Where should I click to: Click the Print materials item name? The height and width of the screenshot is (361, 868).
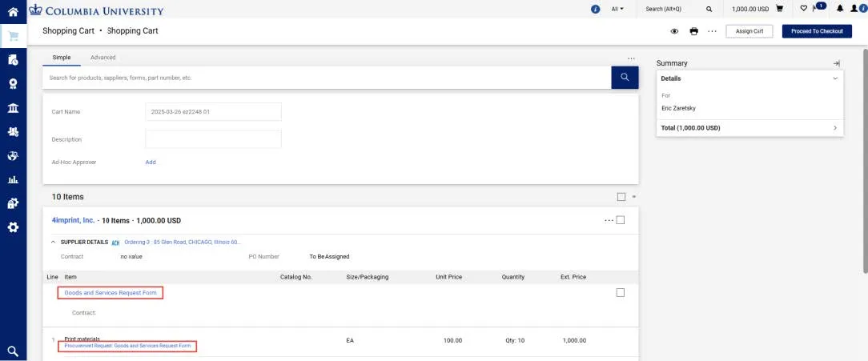82,339
